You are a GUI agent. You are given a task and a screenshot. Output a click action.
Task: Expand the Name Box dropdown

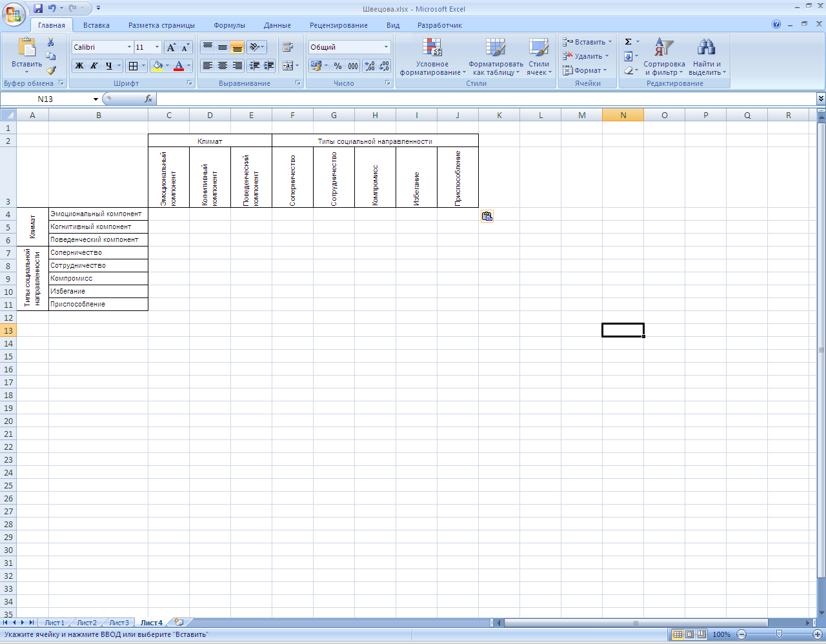(x=96, y=99)
